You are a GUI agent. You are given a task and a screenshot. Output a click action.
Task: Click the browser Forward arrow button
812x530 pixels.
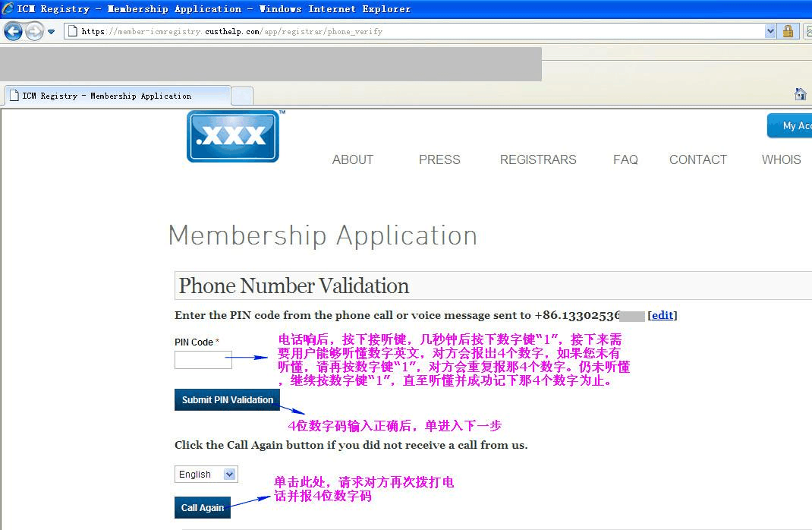tap(34, 31)
